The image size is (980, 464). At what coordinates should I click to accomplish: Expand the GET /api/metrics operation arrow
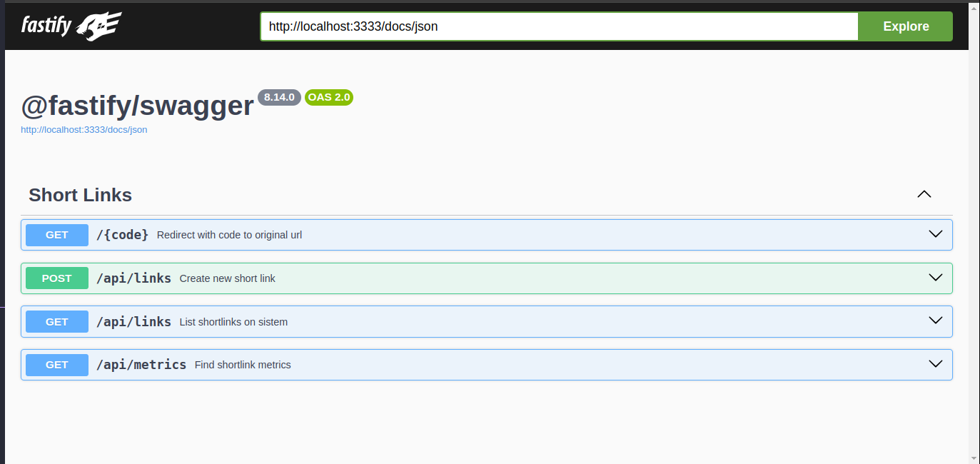tap(936, 364)
